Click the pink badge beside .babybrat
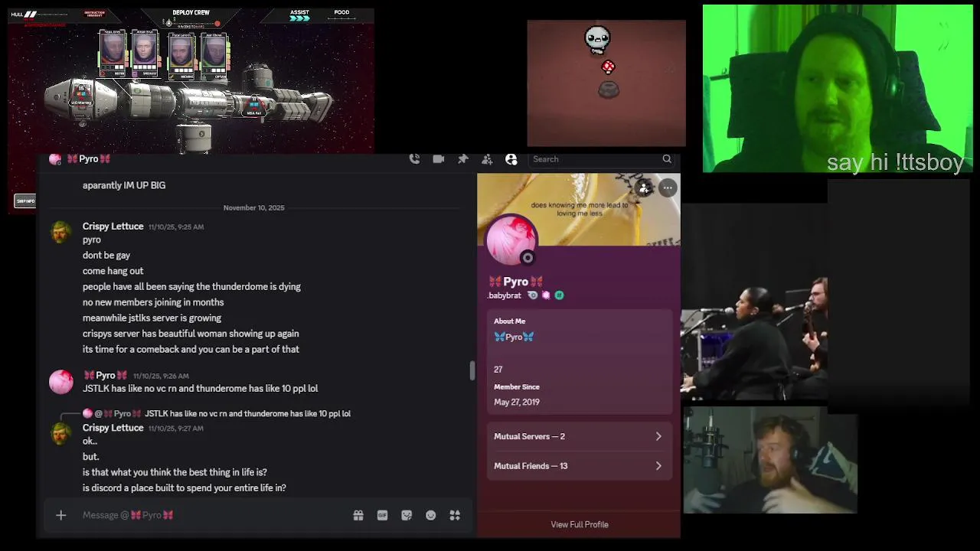Image resolution: width=980 pixels, height=551 pixels. coord(546,295)
